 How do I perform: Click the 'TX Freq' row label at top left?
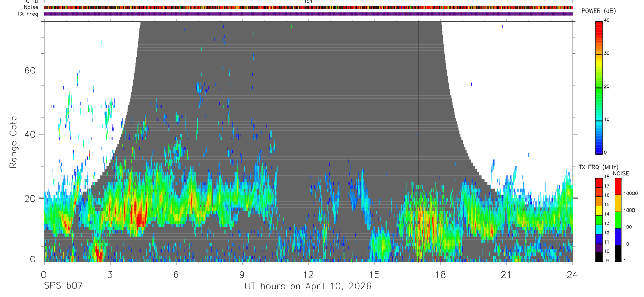28,14
